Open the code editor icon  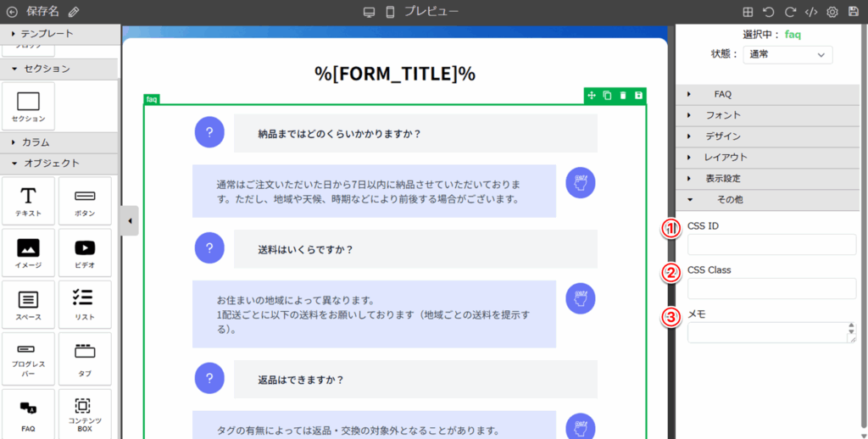pyautogui.click(x=811, y=12)
